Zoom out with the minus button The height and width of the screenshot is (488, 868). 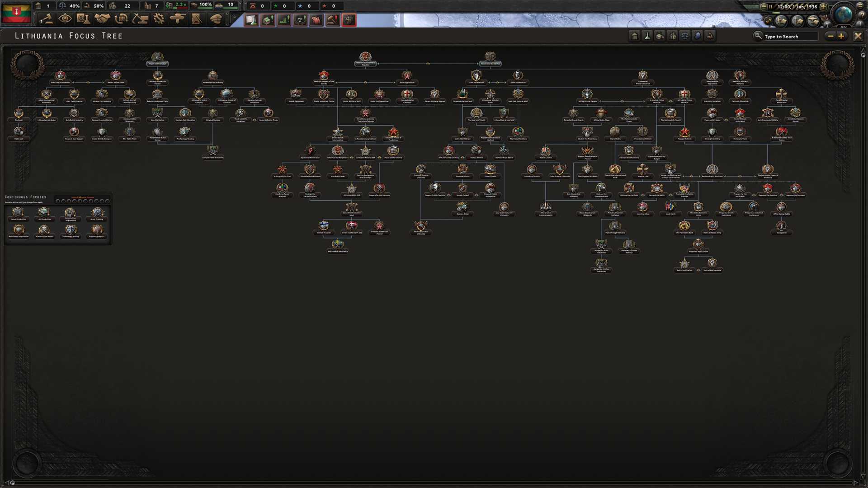pyautogui.click(x=830, y=36)
